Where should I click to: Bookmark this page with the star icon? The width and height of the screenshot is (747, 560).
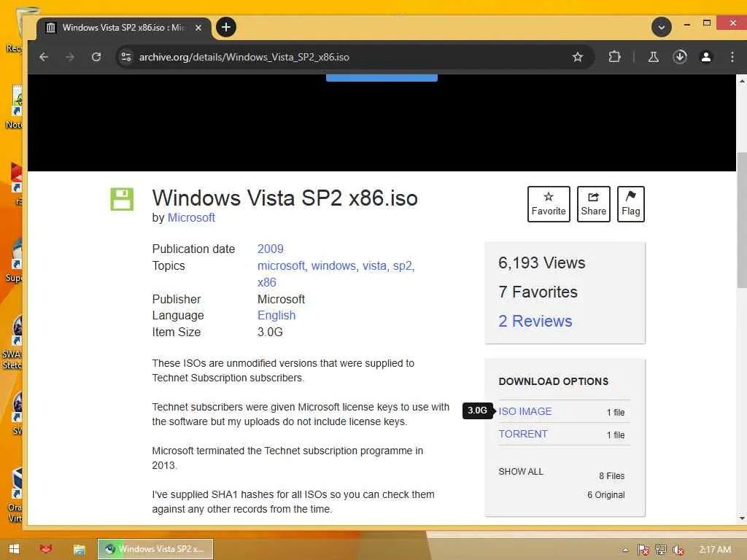click(578, 57)
